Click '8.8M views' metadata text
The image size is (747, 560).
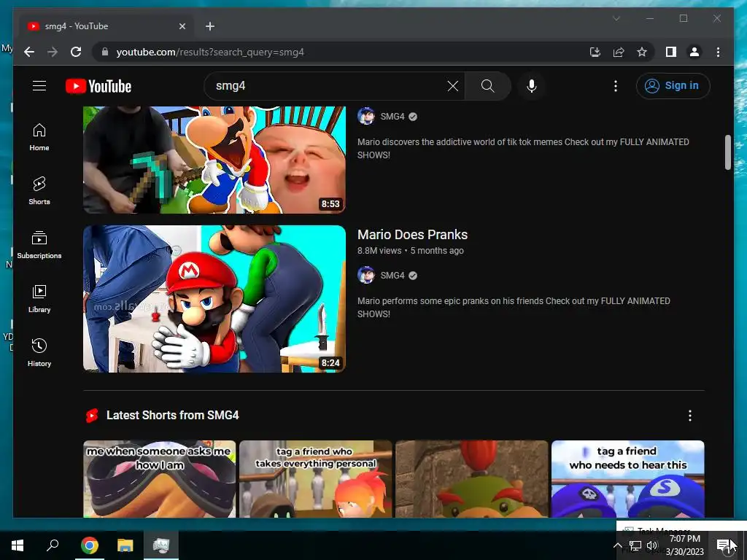pos(379,251)
